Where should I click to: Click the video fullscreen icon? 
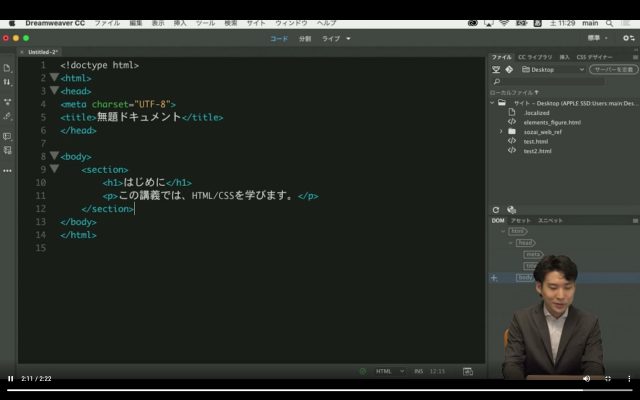pyautogui.click(x=608, y=379)
